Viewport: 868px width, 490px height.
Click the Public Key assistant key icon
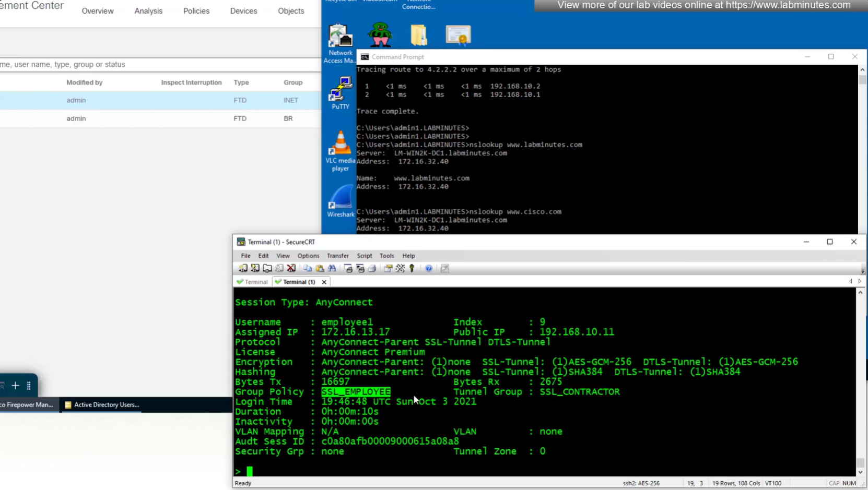[x=412, y=268]
